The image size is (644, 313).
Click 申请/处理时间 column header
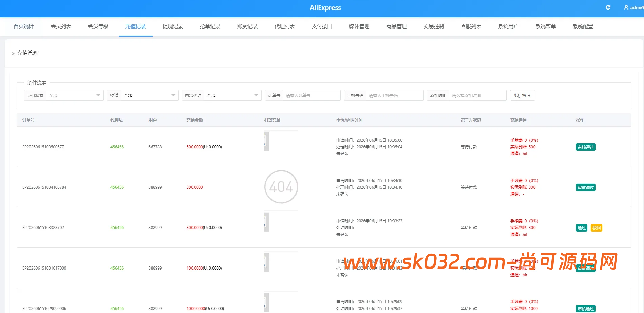[x=349, y=120]
